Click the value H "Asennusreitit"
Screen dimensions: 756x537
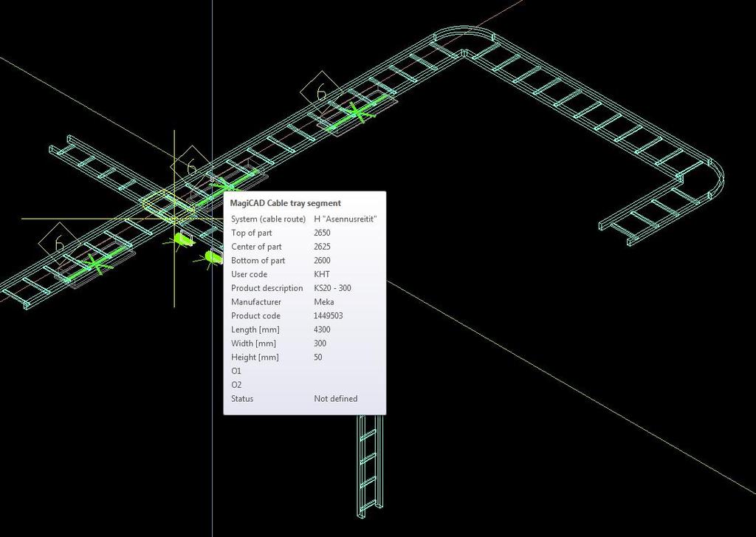(x=346, y=219)
